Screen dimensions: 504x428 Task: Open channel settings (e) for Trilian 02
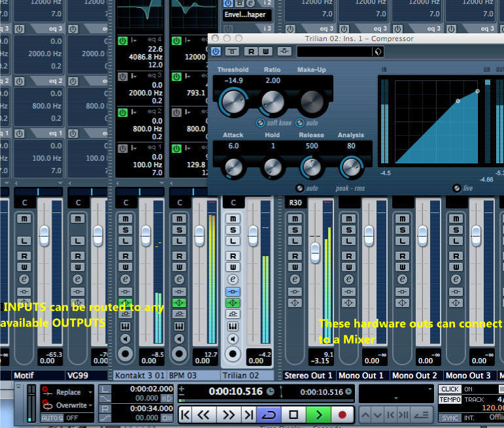point(233,279)
